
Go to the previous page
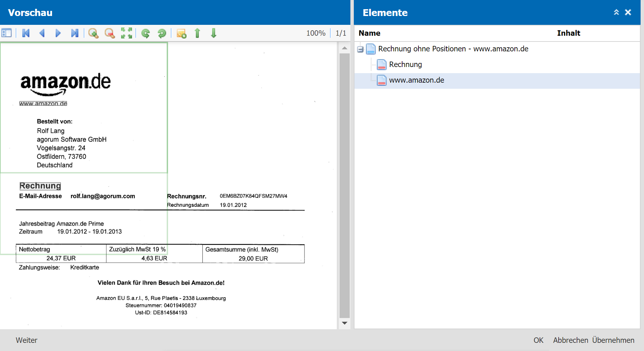point(42,33)
